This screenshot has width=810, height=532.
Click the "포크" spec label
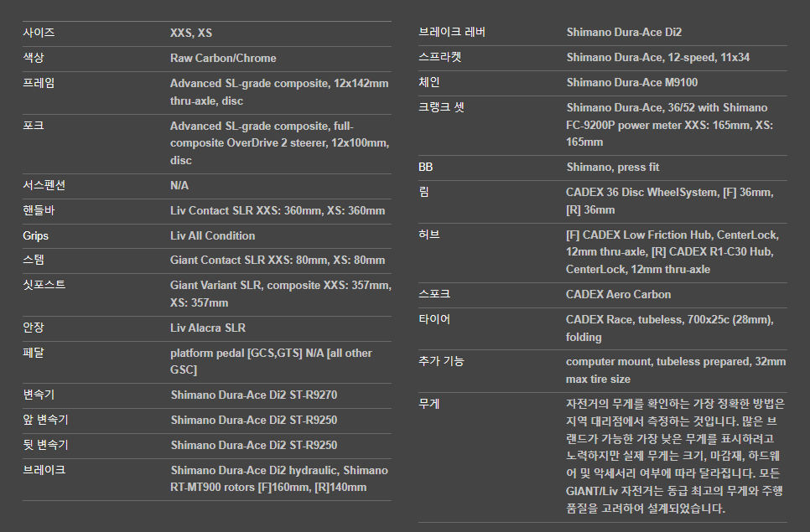tap(34, 126)
